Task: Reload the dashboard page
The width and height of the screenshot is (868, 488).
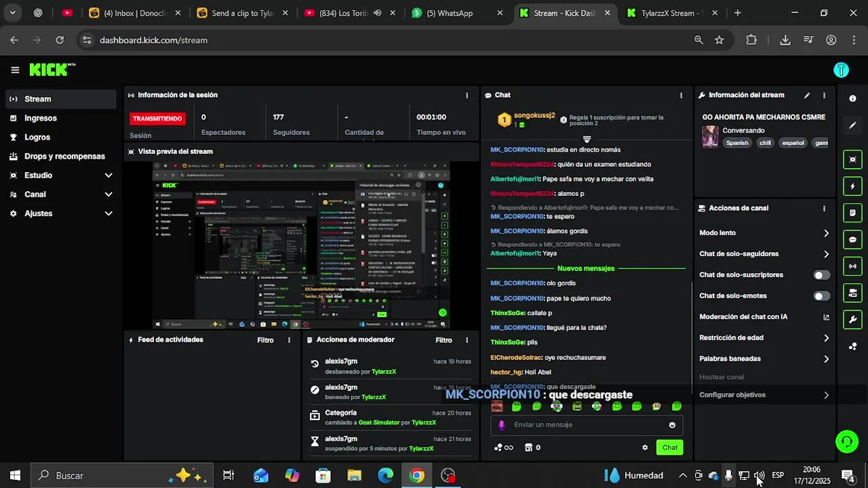Action: (60, 40)
